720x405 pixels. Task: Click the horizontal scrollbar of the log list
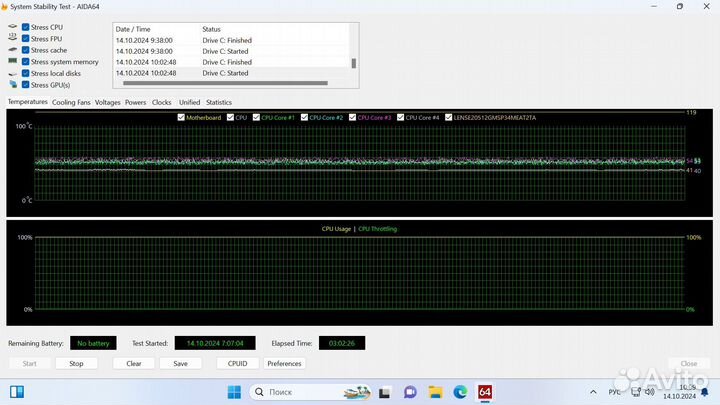(x=225, y=83)
